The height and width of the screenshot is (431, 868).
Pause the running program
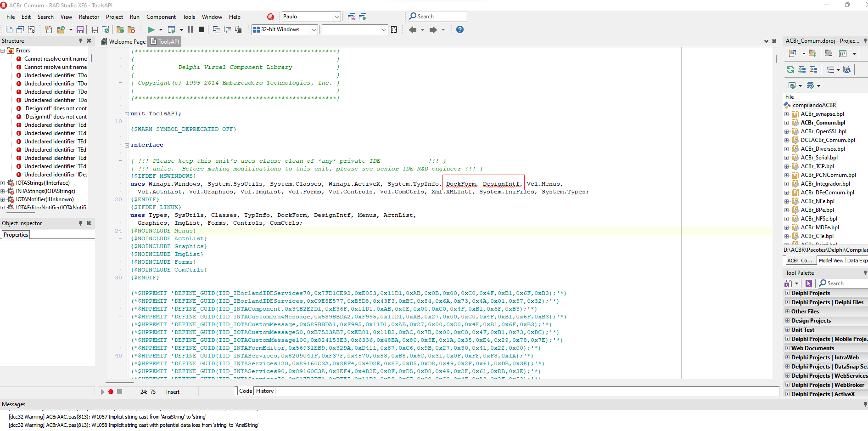[190, 30]
